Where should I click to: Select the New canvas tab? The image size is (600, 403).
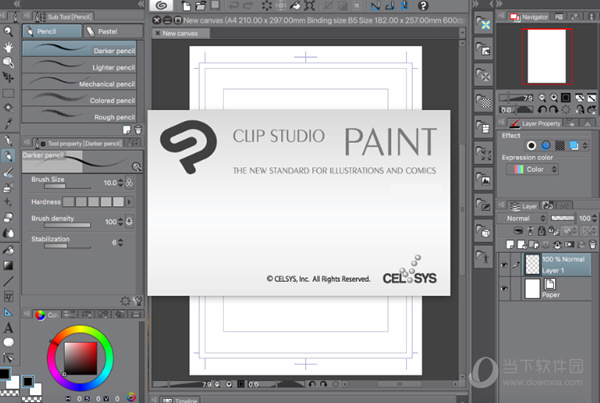[180, 33]
